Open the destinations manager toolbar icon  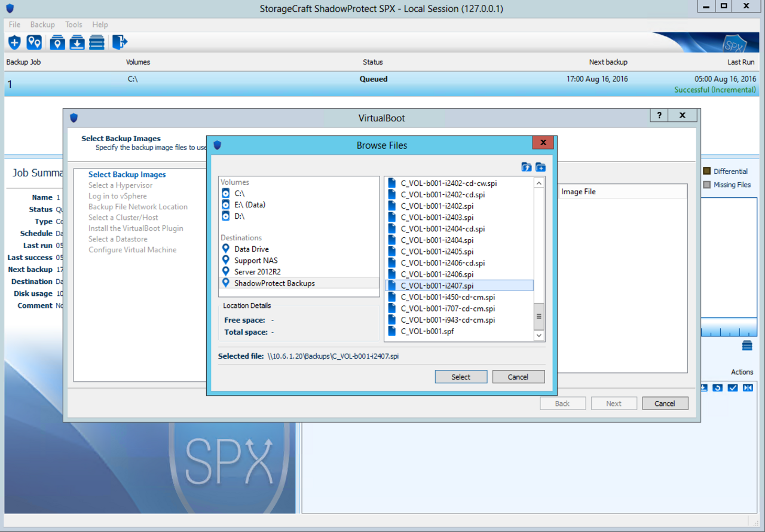34,42
